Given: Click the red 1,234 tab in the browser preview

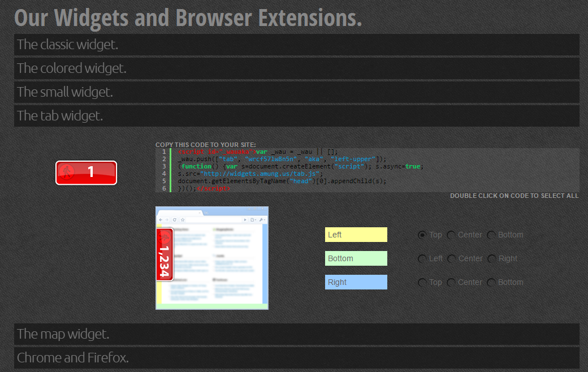Looking at the screenshot, I should click(x=165, y=254).
